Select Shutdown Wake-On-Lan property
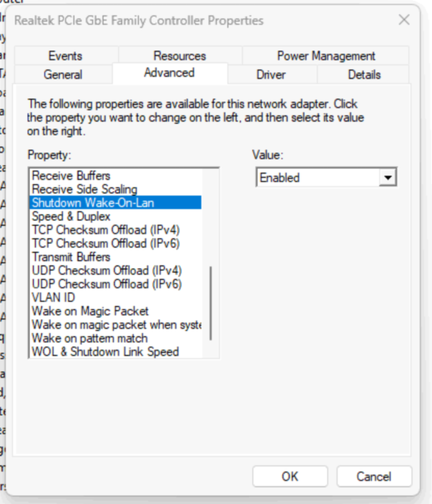The height and width of the screenshot is (504, 432). pos(116,203)
